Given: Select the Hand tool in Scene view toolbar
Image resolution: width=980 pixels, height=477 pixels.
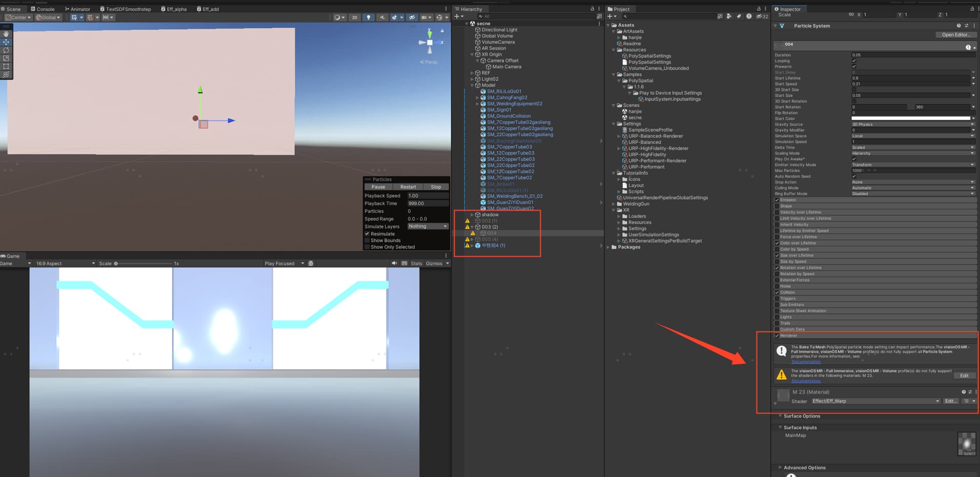Looking at the screenshot, I should pyautogui.click(x=6, y=34).
